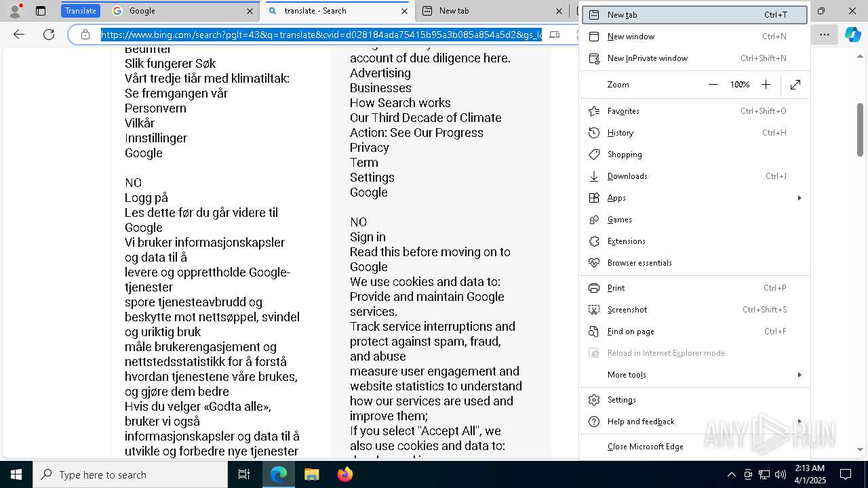The image size is (868, 488).
Task: Open Extensions from the menu
Action: click(x=695, y=241)
